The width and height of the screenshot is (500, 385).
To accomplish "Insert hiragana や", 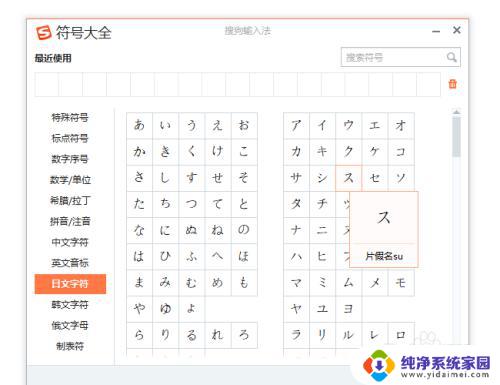I will click(140, 309).
